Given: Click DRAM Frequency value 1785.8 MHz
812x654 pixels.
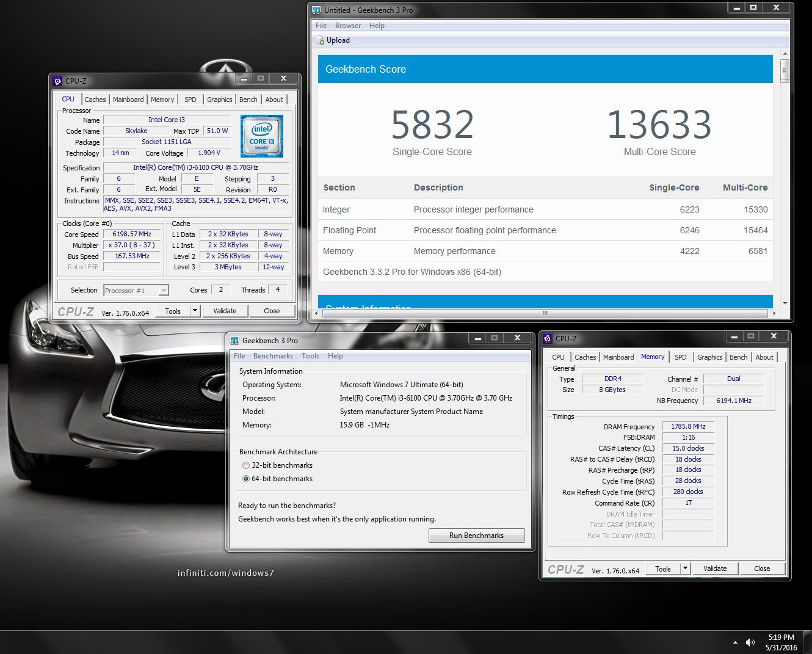Looking at the screenshot, I should coord(688,427).
